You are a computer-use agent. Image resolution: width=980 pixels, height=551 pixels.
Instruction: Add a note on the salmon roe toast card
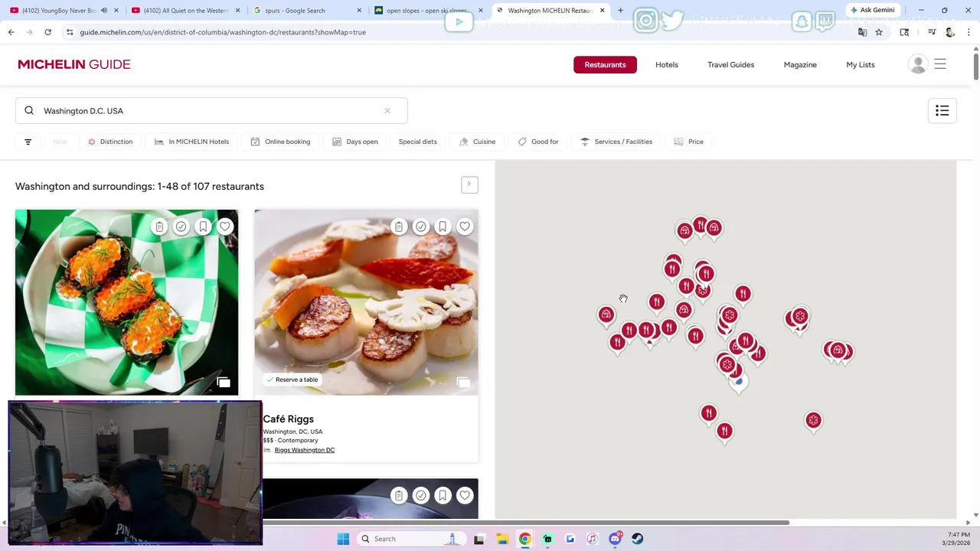pyautogui.click(x=159, y=227)
